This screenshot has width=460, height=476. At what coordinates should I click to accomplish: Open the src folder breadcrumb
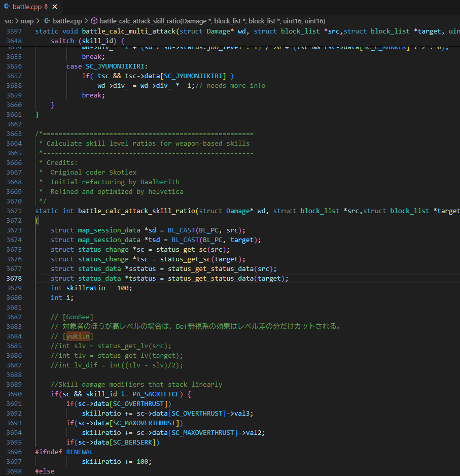(8, 21)
